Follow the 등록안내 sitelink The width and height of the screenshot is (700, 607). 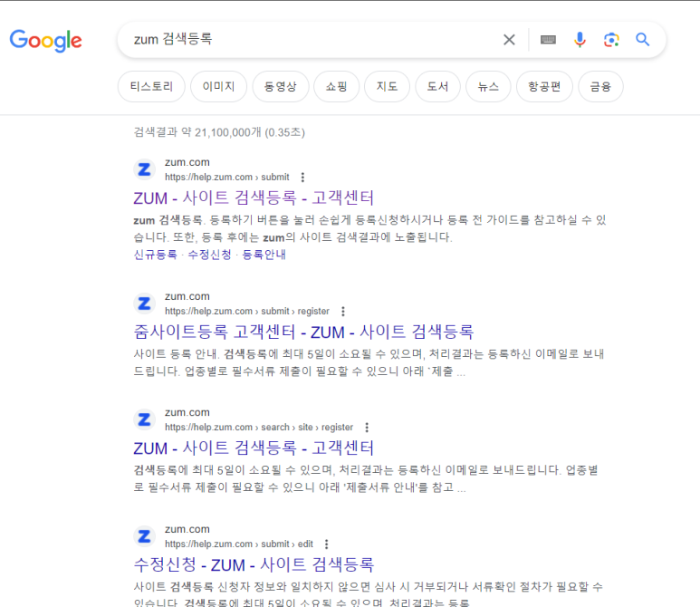264,255
